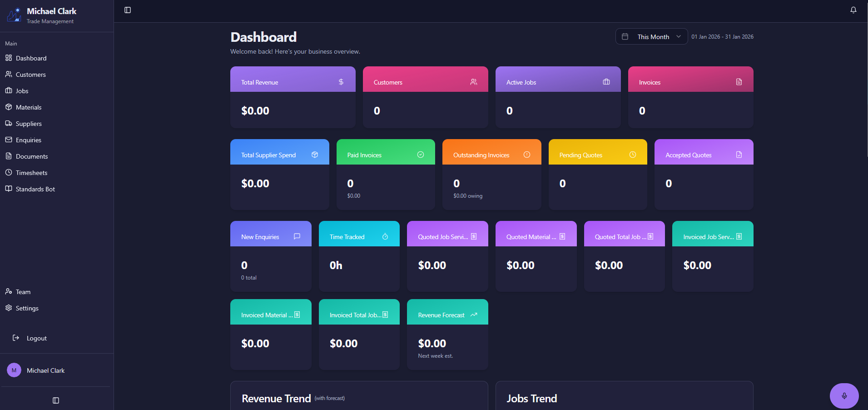Select the Customers summary card
868x410 pixels.
tap(425, 97)
